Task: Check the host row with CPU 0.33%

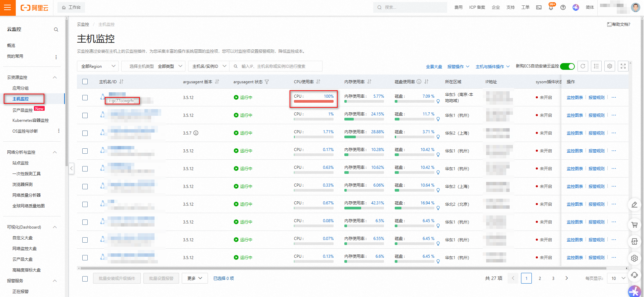Action: (85, 186)
